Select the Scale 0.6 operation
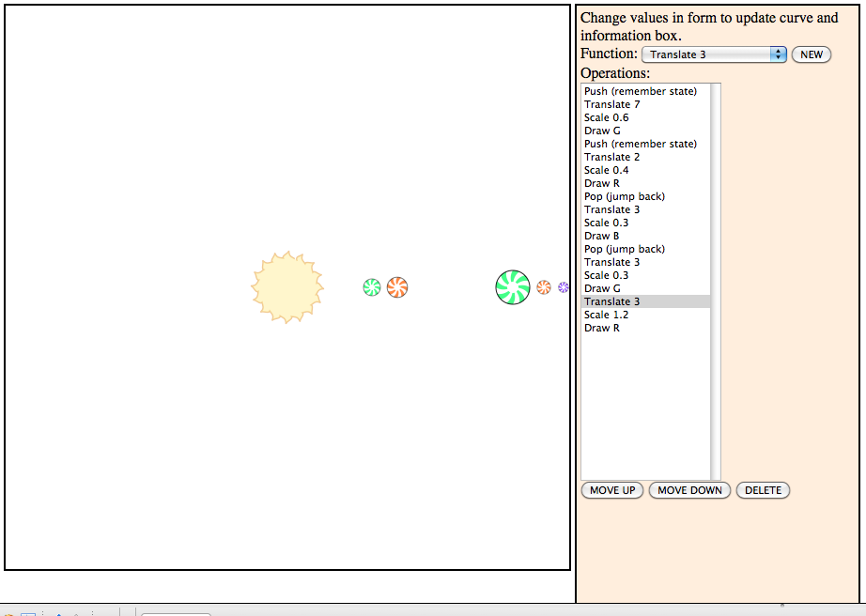This screenshot has width=866, height=616. (x=607, y=117)
